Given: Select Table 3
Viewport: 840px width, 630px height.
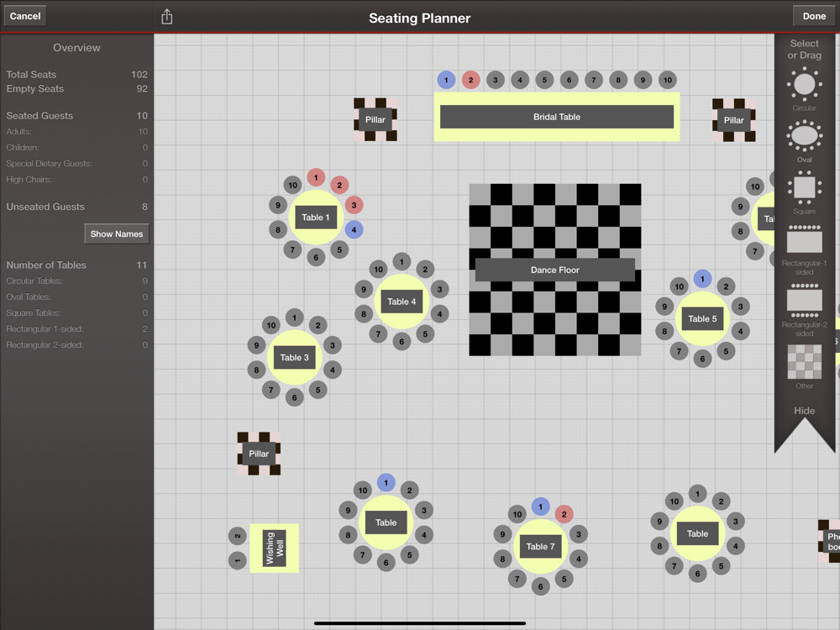Looking at the screenshot, I should (294, 357).
